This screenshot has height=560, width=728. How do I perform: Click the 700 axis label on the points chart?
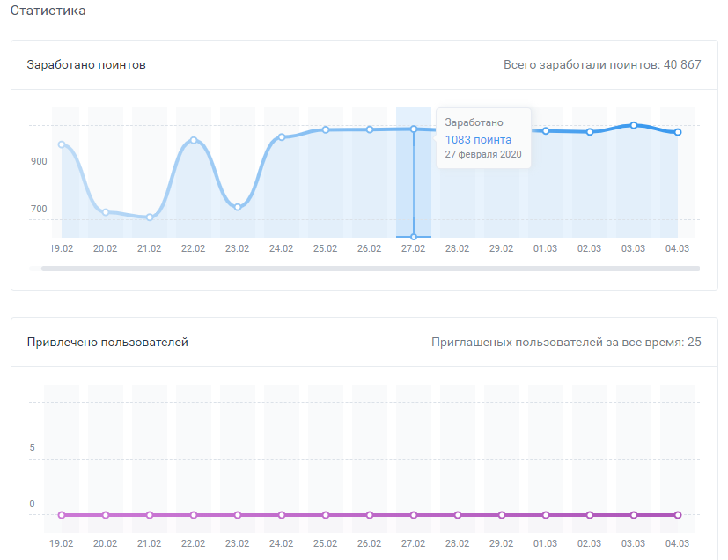tap(39, 209)
